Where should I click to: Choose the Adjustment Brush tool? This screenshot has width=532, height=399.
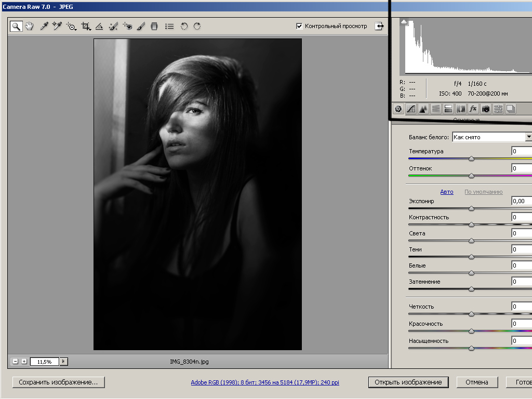140,26
